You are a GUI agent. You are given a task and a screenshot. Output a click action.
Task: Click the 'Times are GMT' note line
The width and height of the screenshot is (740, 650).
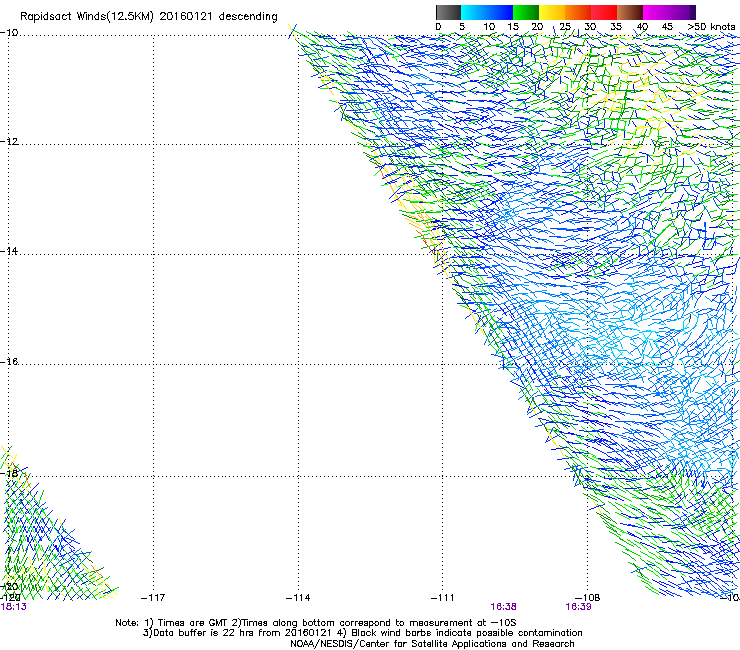pos(316,623)
